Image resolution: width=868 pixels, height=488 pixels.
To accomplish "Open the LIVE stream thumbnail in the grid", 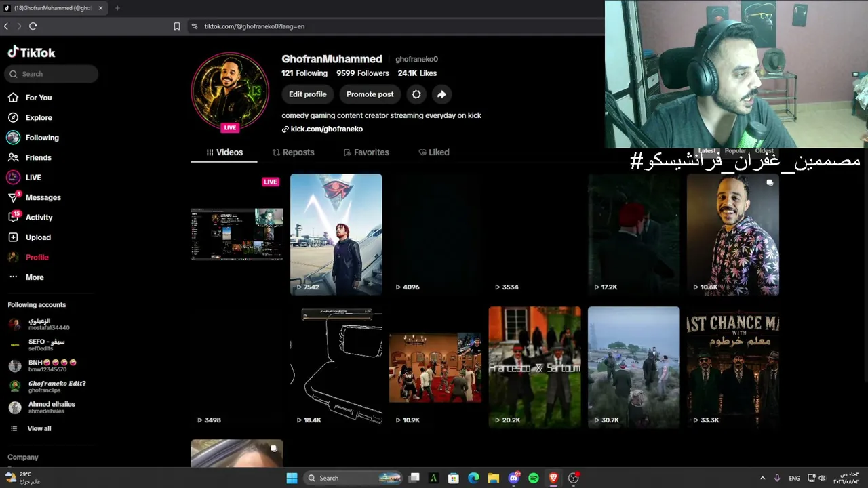I will click(237, 235).
